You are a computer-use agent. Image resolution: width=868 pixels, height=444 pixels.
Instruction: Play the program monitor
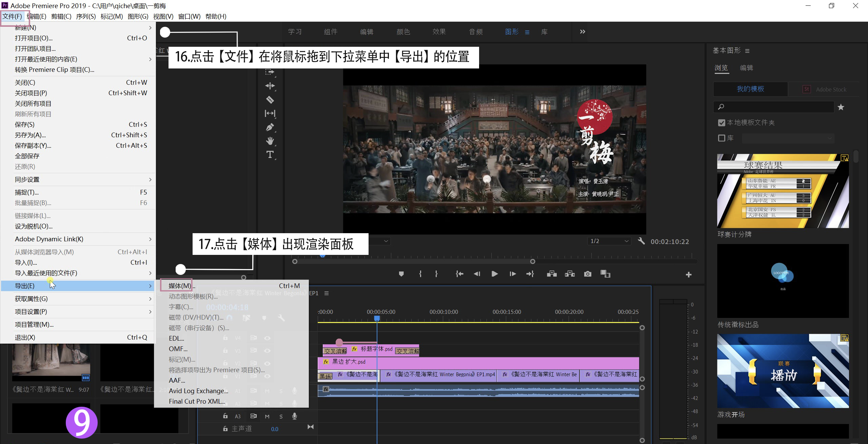pos(495,274)
